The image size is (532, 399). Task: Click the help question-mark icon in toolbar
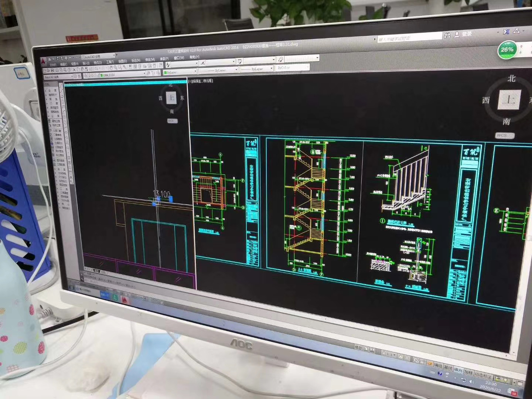(161, 65)
